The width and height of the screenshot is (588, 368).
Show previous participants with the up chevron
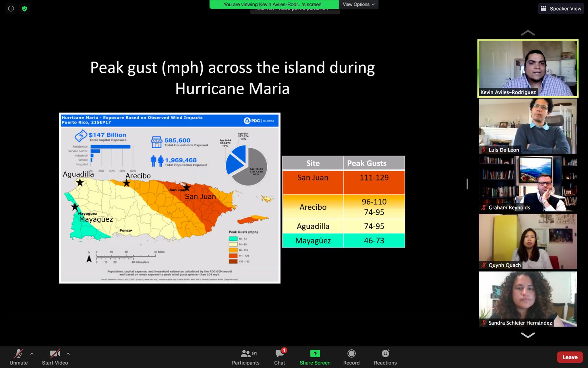(528, 33)
